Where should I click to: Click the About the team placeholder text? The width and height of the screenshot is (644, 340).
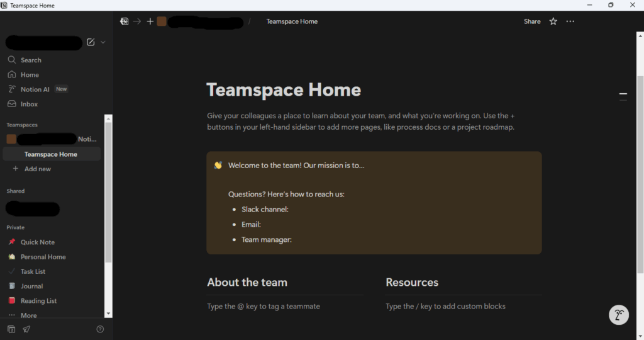(x=264, y=307)
